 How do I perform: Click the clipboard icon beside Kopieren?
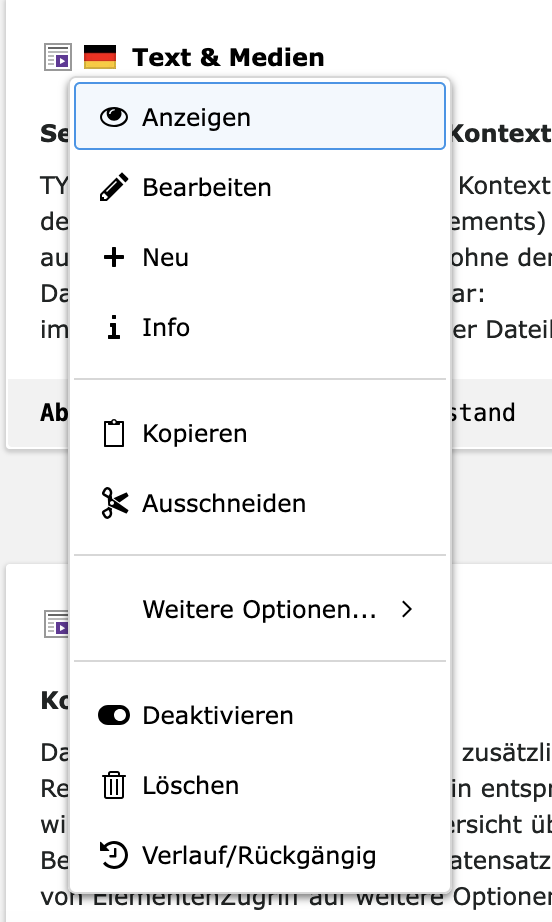coord(114,433)
